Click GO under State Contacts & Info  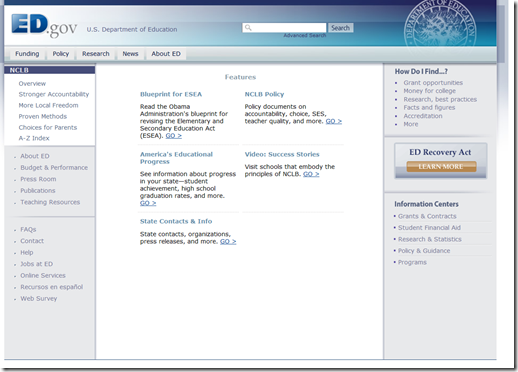tap(228, 241)
